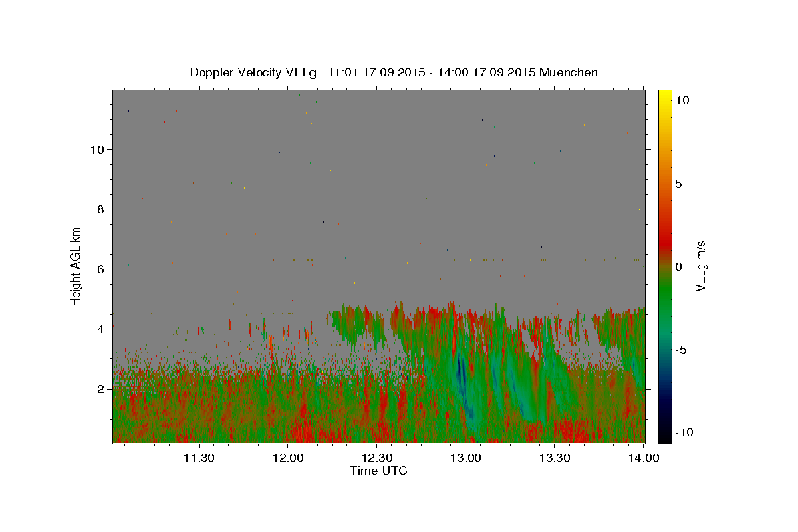The width and height of the screenshot is (798, 532).
Task: Click the 11:30 time tick label
Action: point(198,458)
